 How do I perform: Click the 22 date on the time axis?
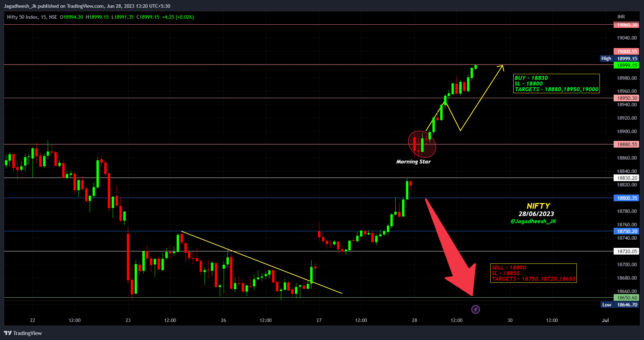33,320
